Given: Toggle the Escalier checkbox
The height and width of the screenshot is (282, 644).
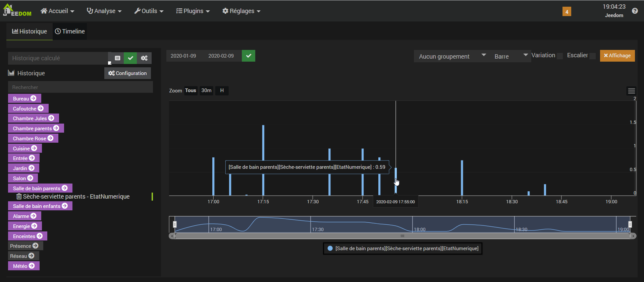Looking at the screenshot, I should pos(593,56).
